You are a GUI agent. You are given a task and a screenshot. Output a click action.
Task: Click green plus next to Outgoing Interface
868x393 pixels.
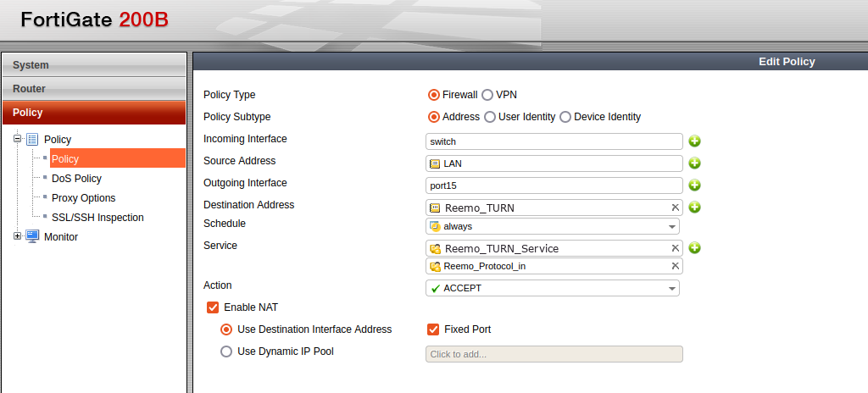694,185
